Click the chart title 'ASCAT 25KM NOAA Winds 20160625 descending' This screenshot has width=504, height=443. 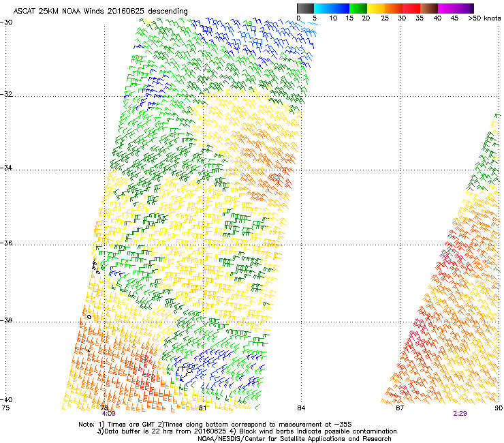pyautogui.click(x=101, y=11)
